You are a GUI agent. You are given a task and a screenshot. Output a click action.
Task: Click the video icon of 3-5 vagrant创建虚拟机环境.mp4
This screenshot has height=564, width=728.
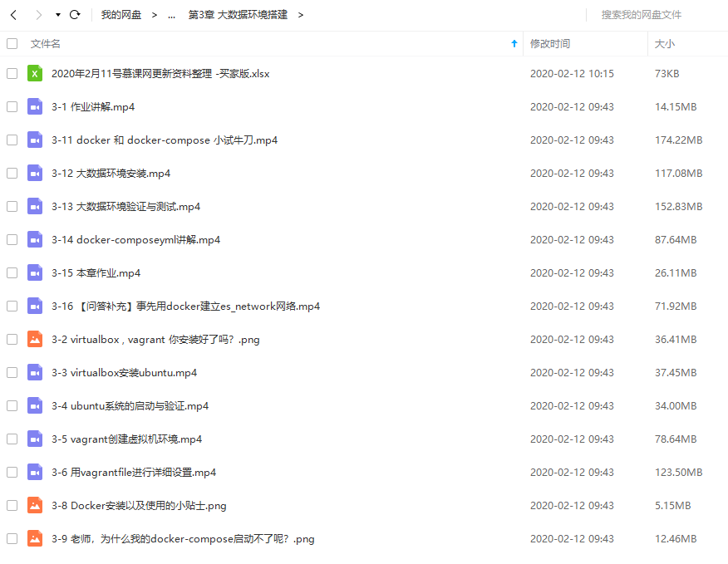pyautogui.click(x=35, y=439)
